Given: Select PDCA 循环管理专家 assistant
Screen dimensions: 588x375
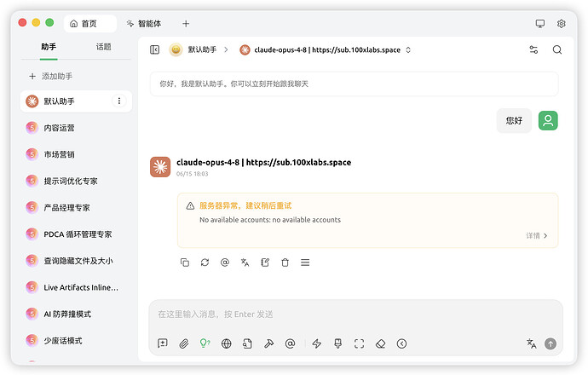Looking at the screenshot, I should click(x=76, y=234).
